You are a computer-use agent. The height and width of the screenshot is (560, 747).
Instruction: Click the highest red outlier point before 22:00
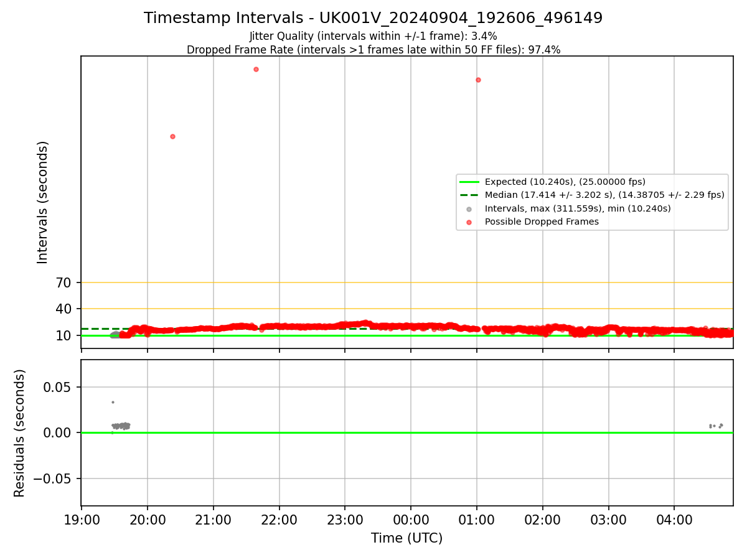coord(256,69)
